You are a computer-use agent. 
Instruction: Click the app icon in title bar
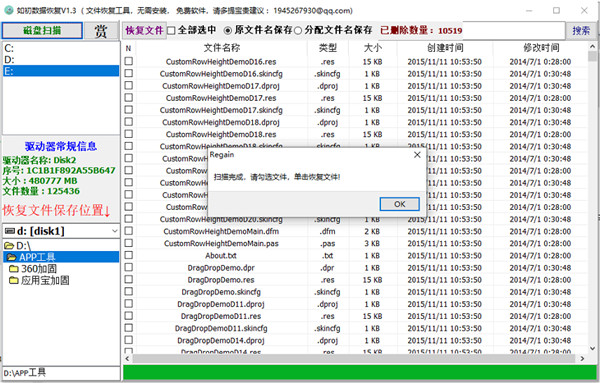[x=8, y=10]
